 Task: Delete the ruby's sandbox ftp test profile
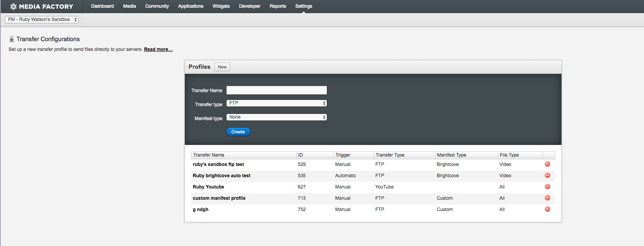(x=547, y=164)
